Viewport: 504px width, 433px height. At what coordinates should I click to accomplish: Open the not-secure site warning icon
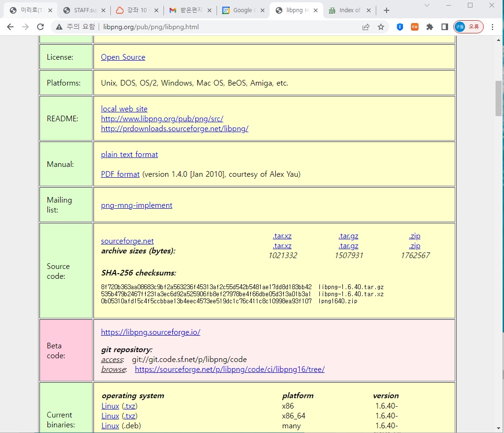pos(59,27)
